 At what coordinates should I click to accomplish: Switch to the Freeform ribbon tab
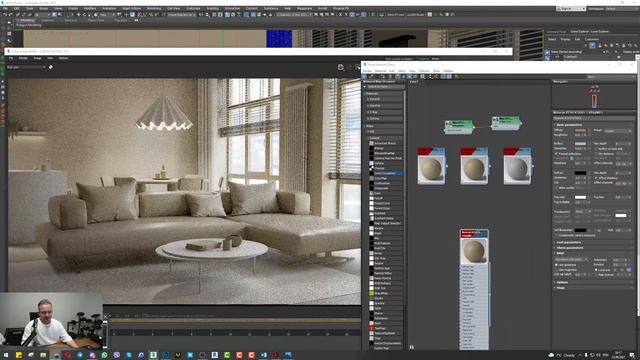tap(47, 20)
